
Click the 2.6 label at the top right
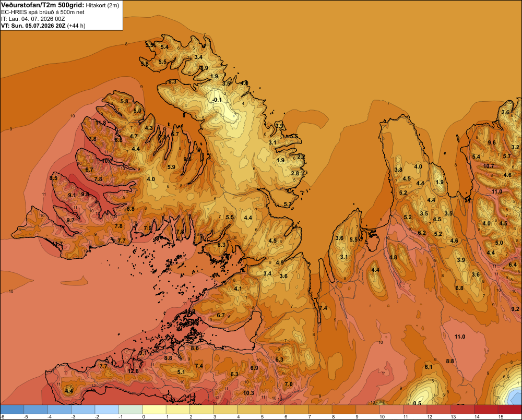click(505, 112)
